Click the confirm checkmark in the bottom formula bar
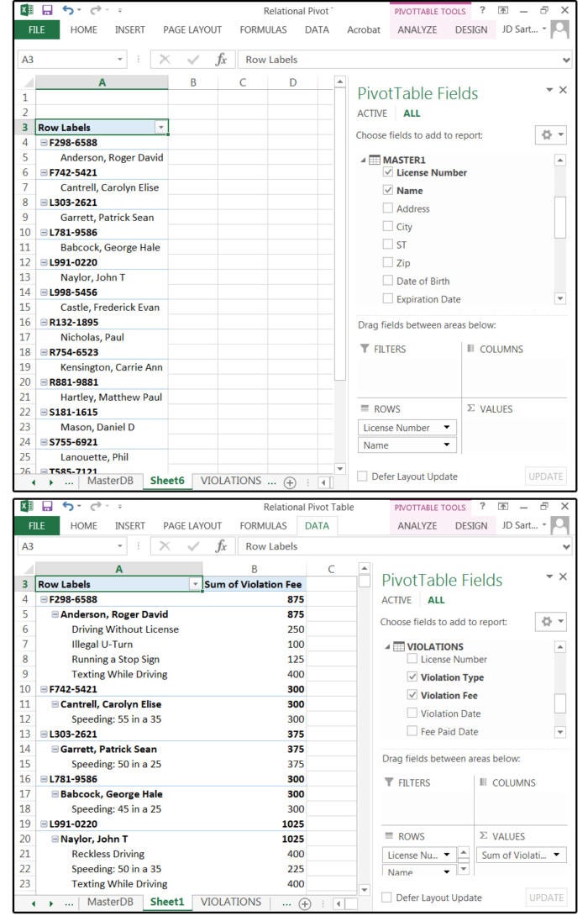Image resolution: width=588 pixels, height=916 pixels. coord(192,545)
